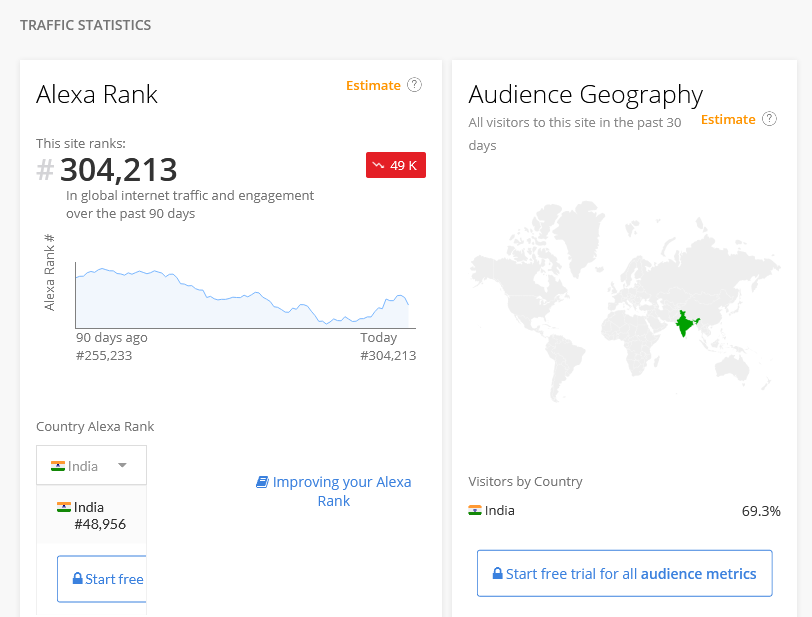This screenshot has height=617, width=812.
Task: Click the Estimate label in the Audience Geography card
Action: tap(728, 120)
